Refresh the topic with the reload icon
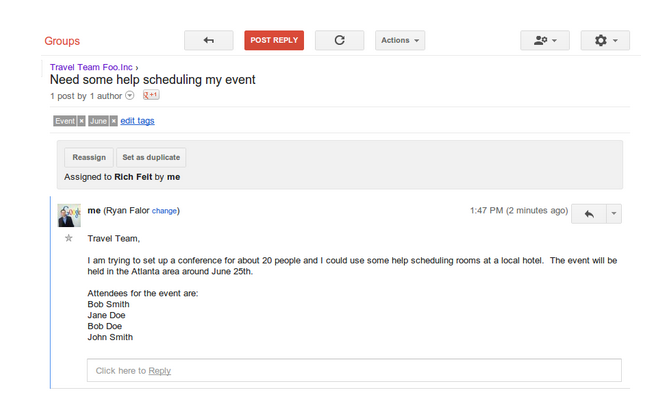Viewport: 671px width, 408px height. click(339, 40)
